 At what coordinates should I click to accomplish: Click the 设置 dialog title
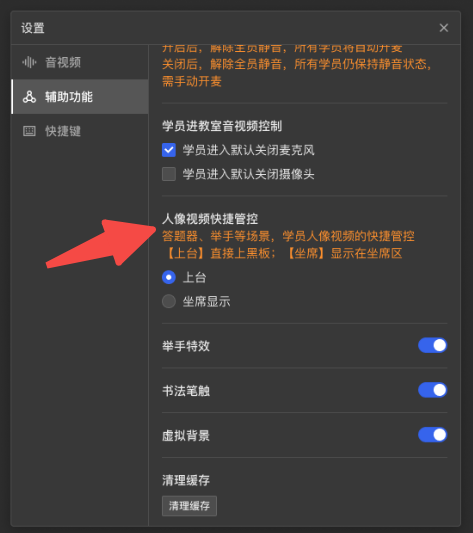click(x=33, y=28)
